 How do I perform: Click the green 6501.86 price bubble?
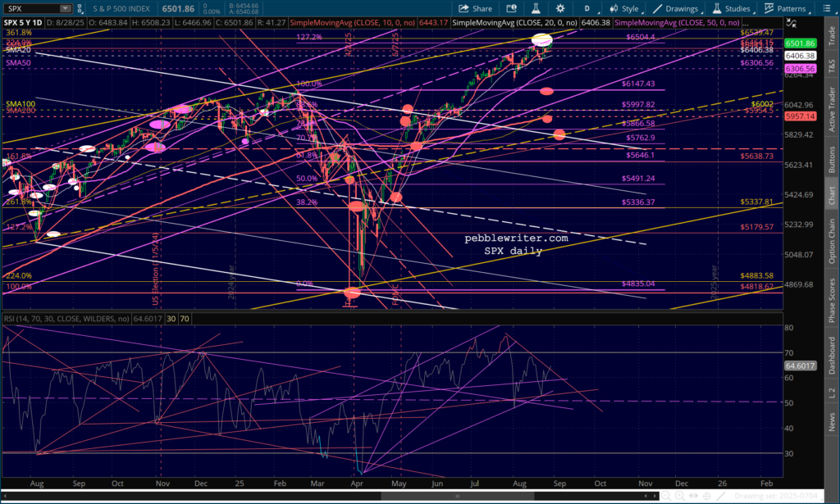pyautogui.click(x=800, y=43)
